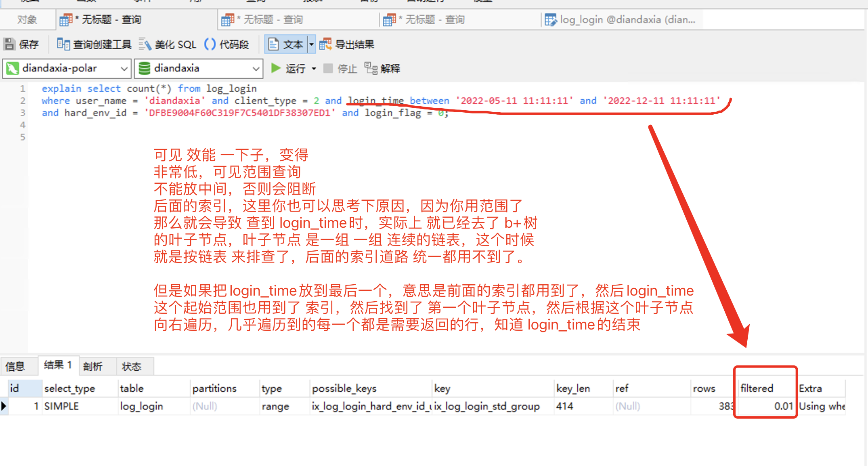This screenshot has width=868, height=466.
Task: Expand the diandaxia-polar connection dropdown
Action: (x=124, y=69)
